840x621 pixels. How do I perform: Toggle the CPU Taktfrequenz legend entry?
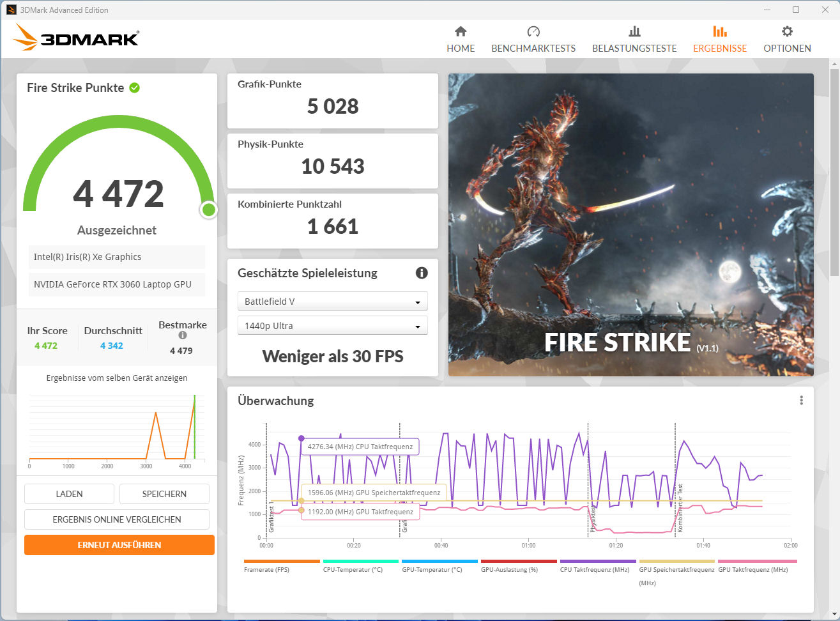click(x=598, y=567)
